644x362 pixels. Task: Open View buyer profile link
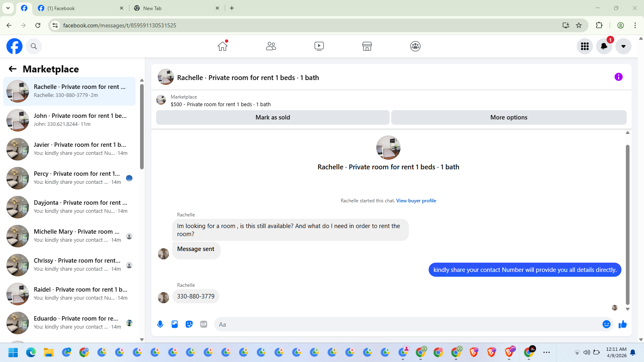click(x=416, y=201)
